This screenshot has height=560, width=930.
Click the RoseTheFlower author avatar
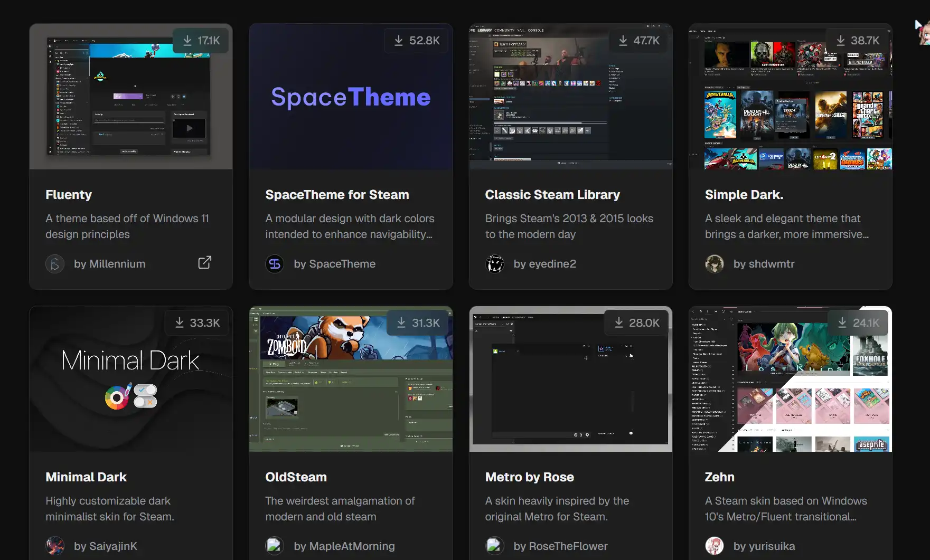[x=495, y=546]
